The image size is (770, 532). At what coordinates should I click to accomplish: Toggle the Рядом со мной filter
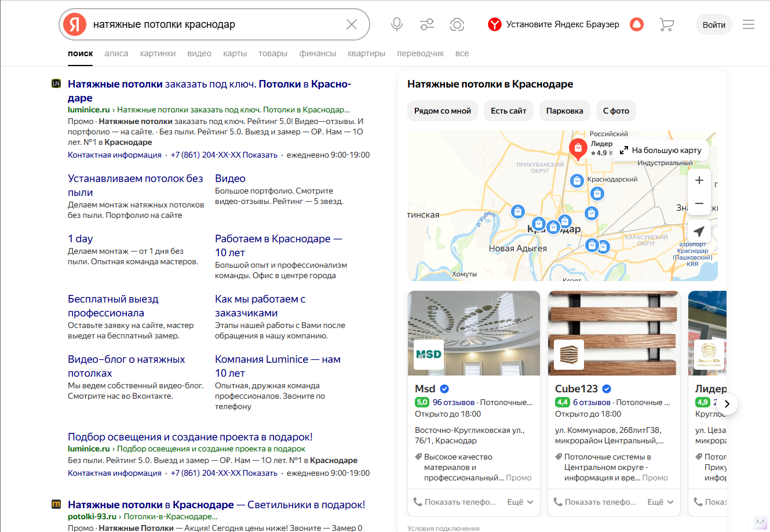(x=443, y=111)
